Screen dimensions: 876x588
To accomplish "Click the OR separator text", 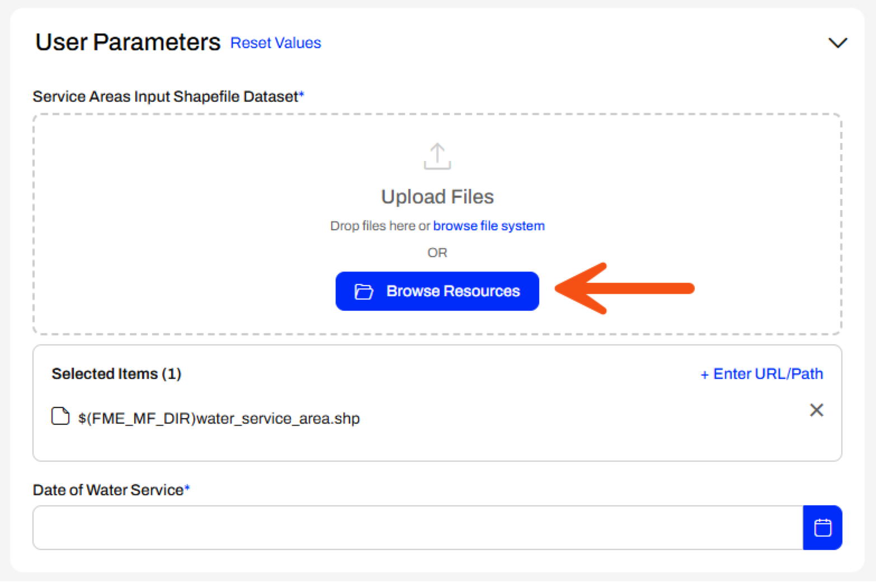I will tap(437, 253).
